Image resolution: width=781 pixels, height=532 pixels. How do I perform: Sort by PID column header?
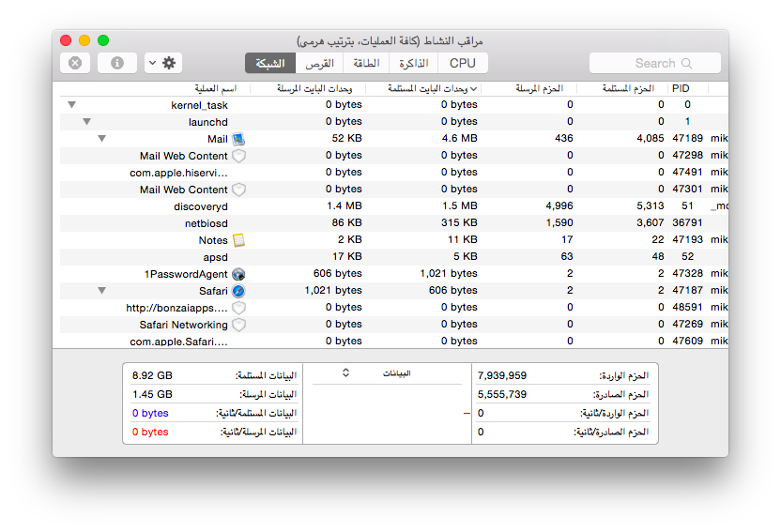tap(681, 88)
